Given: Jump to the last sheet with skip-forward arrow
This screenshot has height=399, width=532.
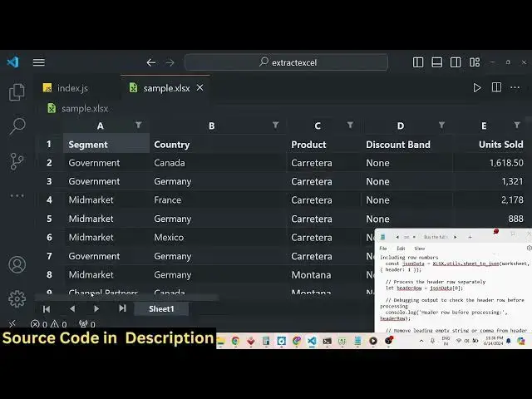Looking at the screenshot, I should (122, 308).
